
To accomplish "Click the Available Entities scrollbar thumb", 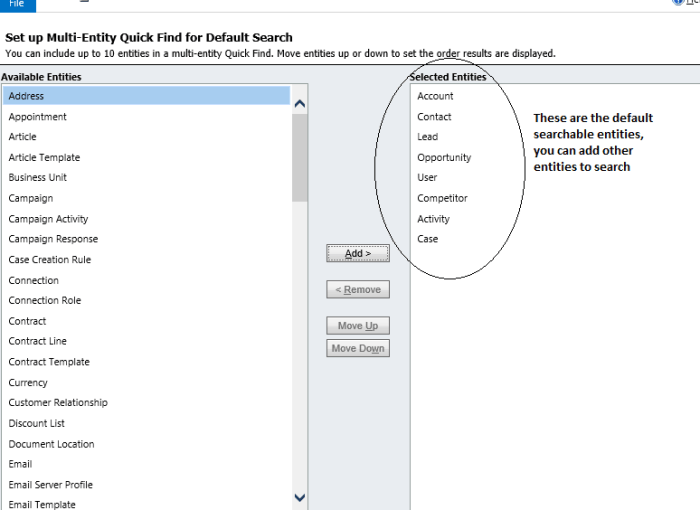I will point(300,158).
